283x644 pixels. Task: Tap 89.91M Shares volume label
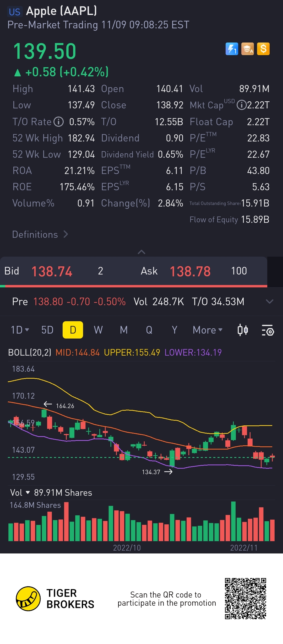pyautogui.click(x=63, y=493)
